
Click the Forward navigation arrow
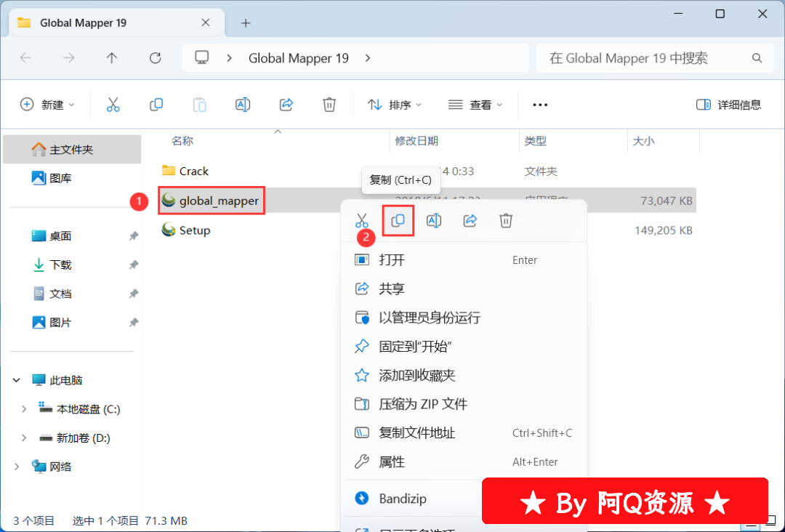coord(68,58)
